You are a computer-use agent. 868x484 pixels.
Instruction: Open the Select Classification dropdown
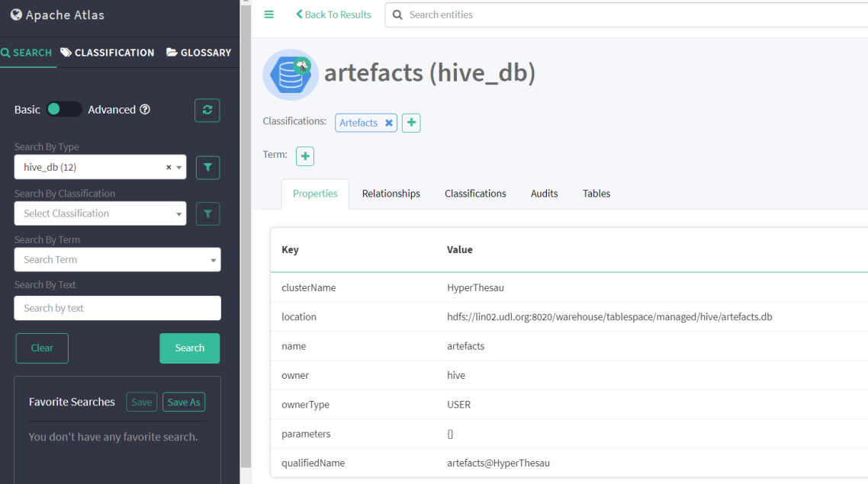pyautogui.click(x=99, y=213)
